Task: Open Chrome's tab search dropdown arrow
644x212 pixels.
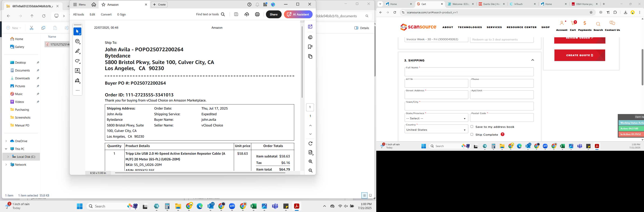Action: pyautogui.click(x=380, y=4)
